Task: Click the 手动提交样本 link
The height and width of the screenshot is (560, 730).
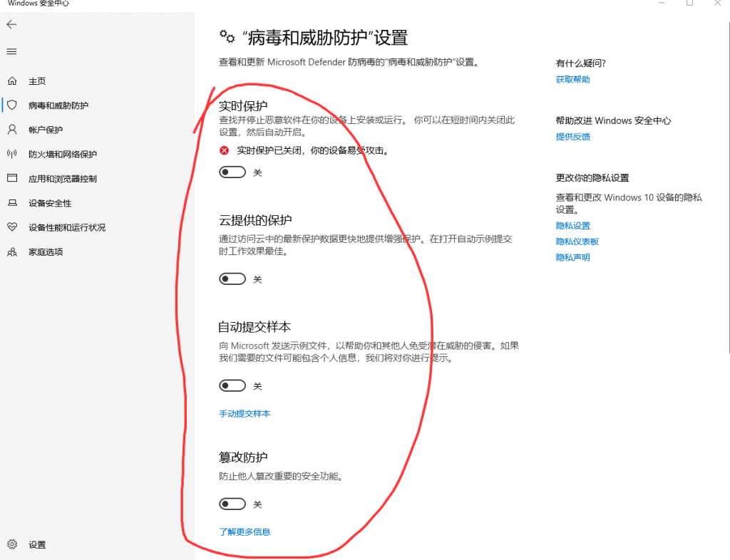Action: click(245, 413)
